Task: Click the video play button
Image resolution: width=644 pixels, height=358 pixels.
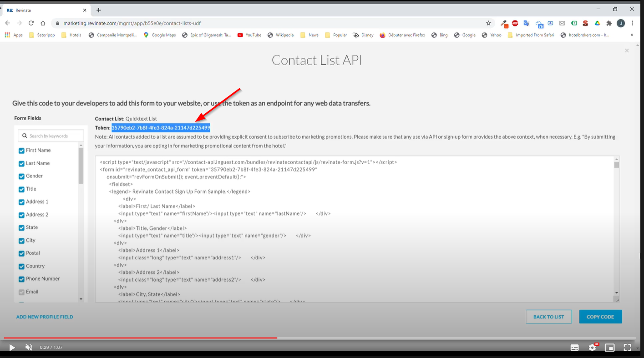Action: (x=12, y=348)
